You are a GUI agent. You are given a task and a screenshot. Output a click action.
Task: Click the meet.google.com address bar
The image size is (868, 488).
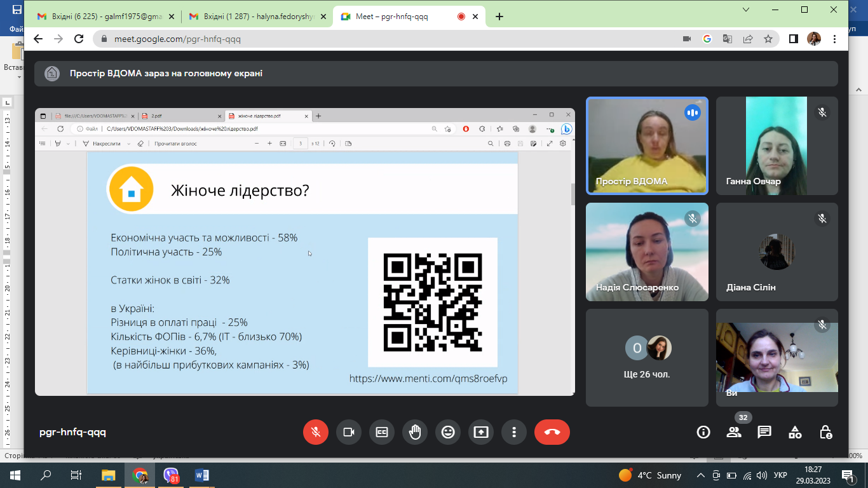381,39
